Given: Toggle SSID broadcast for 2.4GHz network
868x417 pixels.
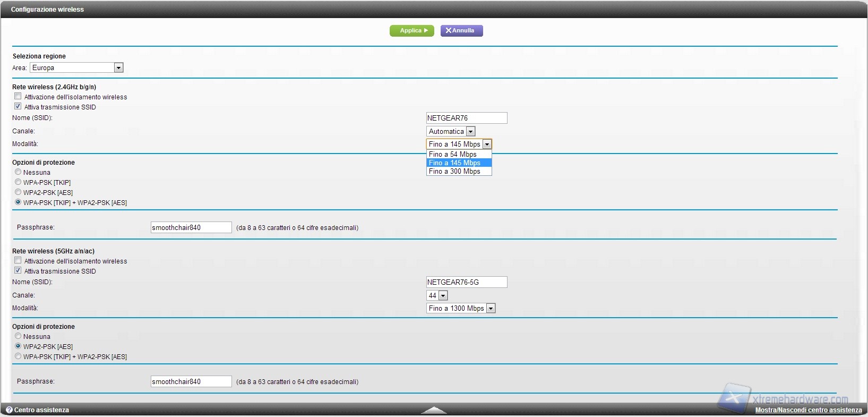Looking at the screenshot, I should 18,106.
